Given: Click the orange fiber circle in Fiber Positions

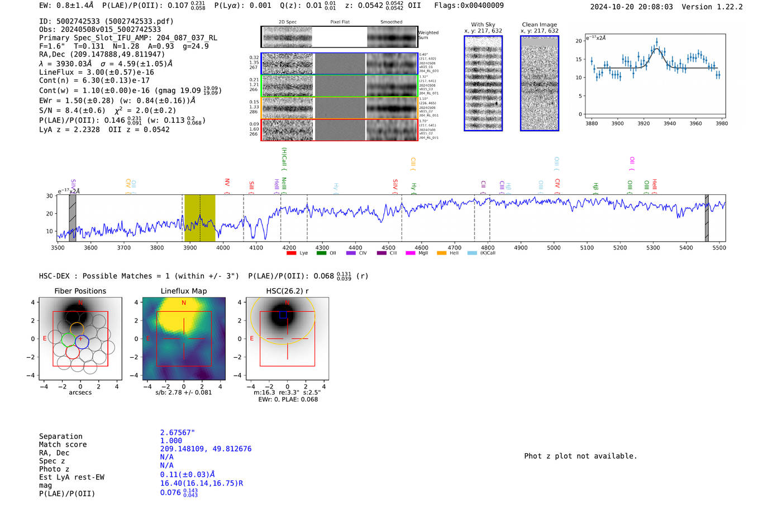Looking at the screenshot, I should pyautogui.click(x=77, y=329).
